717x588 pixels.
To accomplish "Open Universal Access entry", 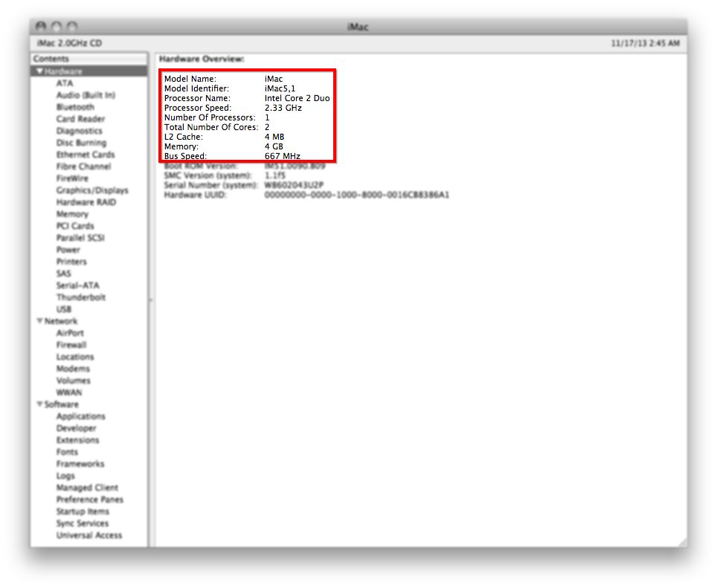I will click(89, 535).
